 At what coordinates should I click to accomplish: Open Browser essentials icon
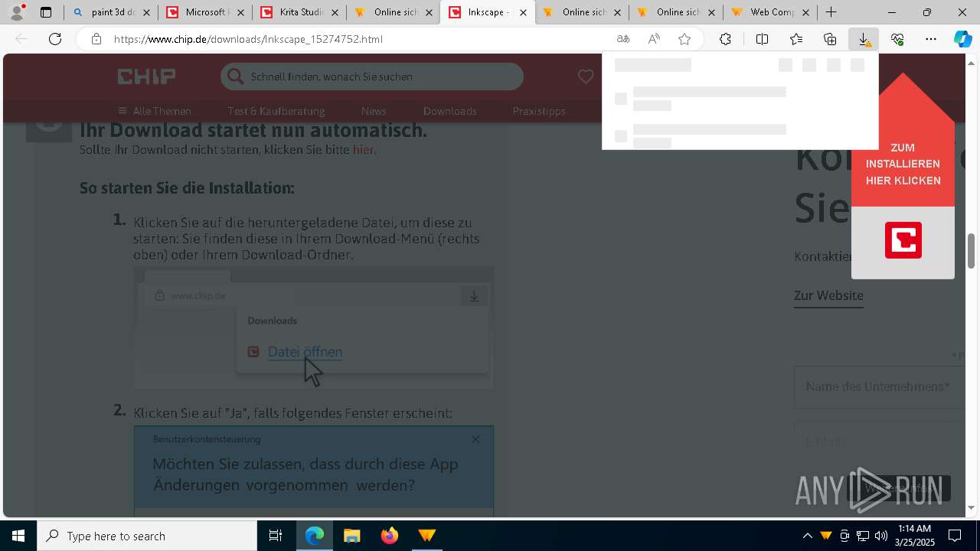click(x=897, y=39)
